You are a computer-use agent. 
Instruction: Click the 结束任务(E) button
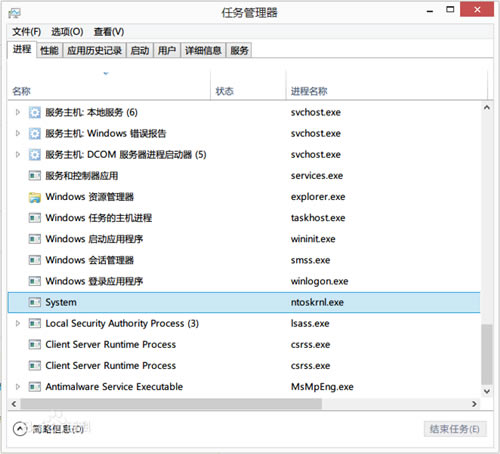coord(455,429)
